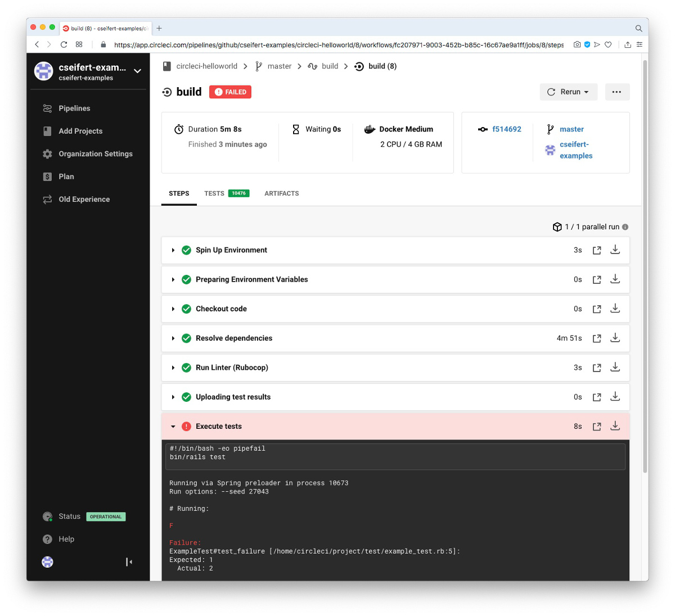Image resolution: width=675 pixels, height=616 pixels.
Task: Open Execute tests output in new tab
Action: (x=597, y=427)
